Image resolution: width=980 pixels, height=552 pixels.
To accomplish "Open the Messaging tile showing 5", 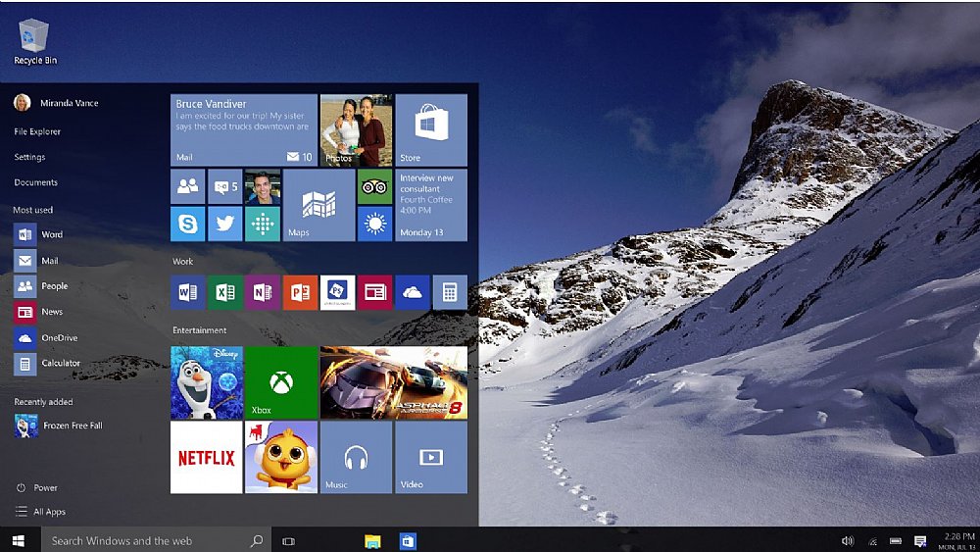I will 225,186.
